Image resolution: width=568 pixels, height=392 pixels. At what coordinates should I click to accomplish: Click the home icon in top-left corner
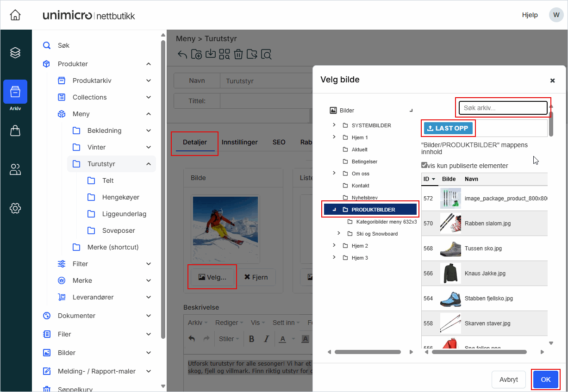pyautogui.click(x=15, y=15)
